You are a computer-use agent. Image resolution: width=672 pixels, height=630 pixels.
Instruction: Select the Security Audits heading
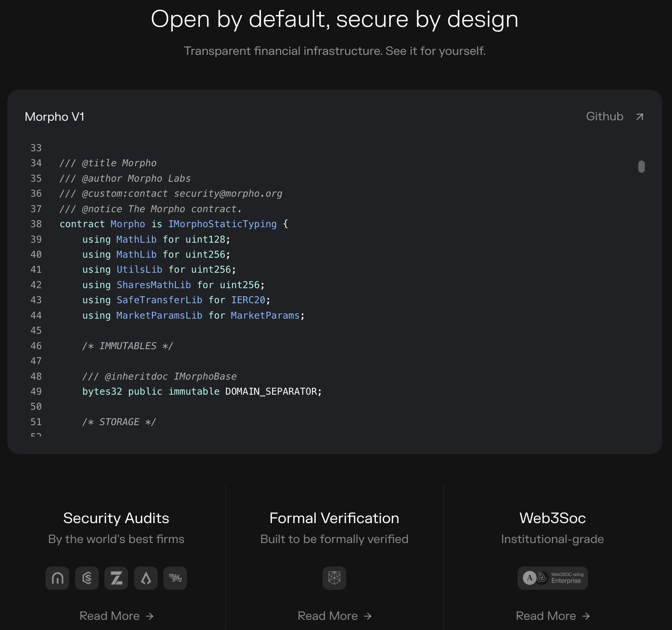[116, 518]
